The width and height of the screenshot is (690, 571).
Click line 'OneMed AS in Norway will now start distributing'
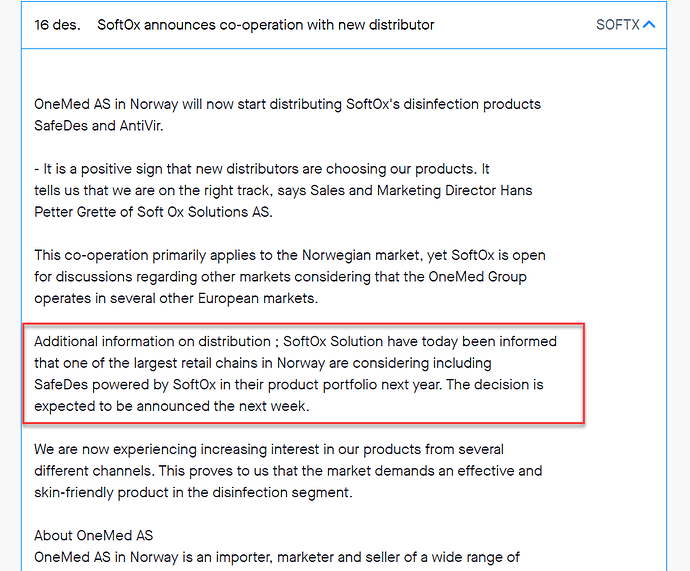pos(287,105)
